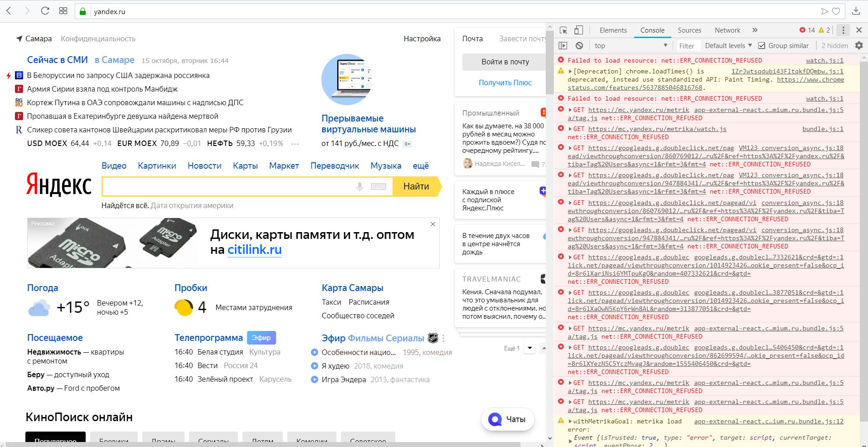Open the ещё services menu
This screenshot has width=868, height=447.
[x=421, y=165]
